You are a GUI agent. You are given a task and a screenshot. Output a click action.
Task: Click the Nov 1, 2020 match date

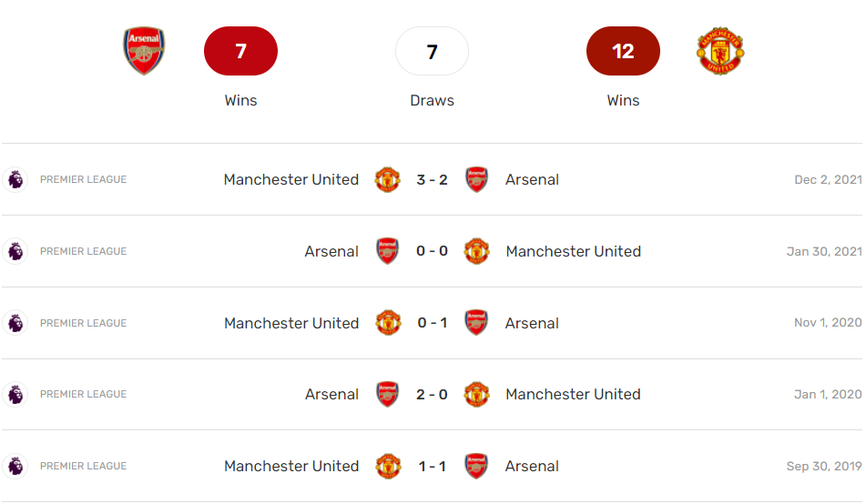pos(827,323)
